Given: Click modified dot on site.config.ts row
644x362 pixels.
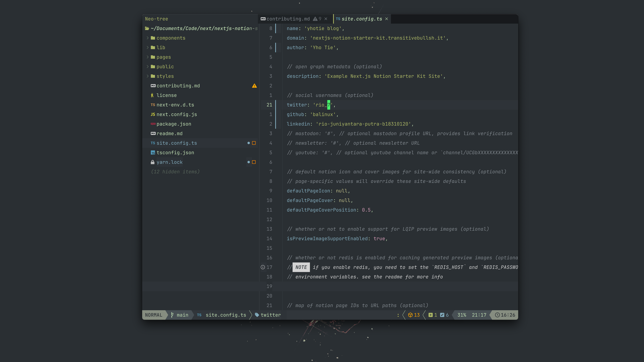Looking at the screenshot, I should coord(249,143).
